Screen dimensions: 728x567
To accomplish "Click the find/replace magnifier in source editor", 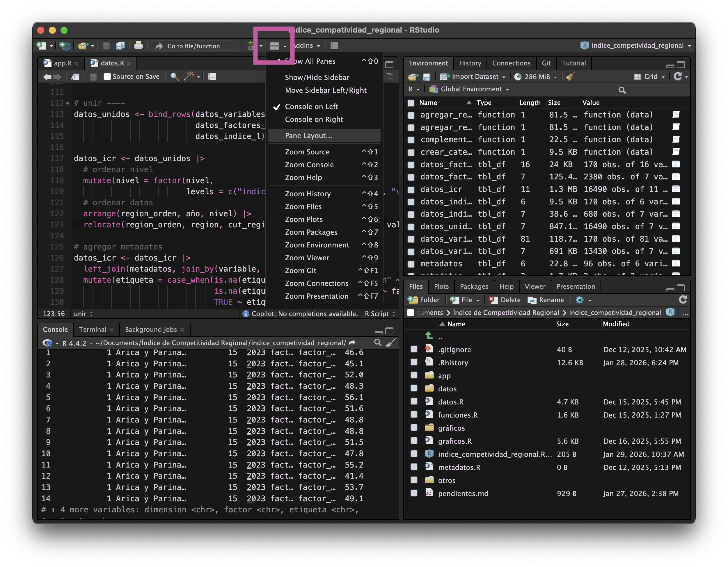I will pos(174,77).
